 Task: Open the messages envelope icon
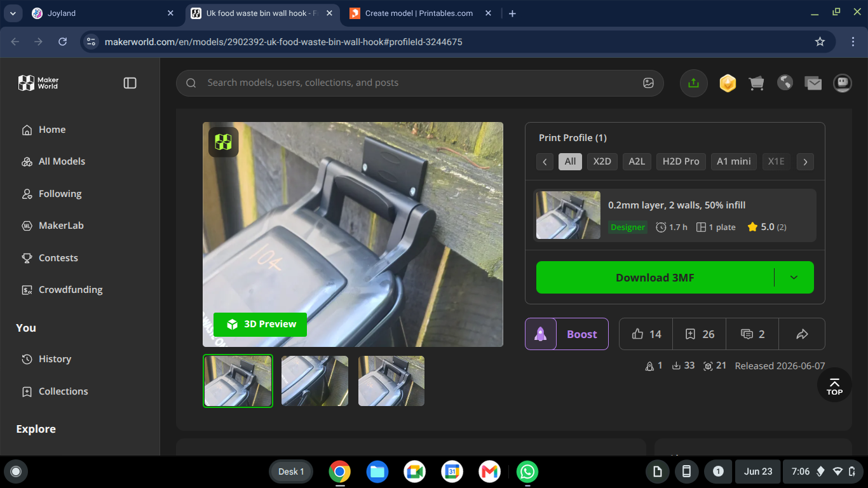click(x=813, y=83)
